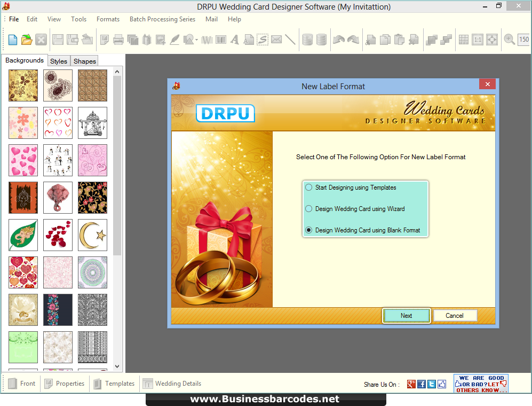Click the backgrounds scrollbar down arrow
This screenshot has width=532, height=406.
click(117, 366)
